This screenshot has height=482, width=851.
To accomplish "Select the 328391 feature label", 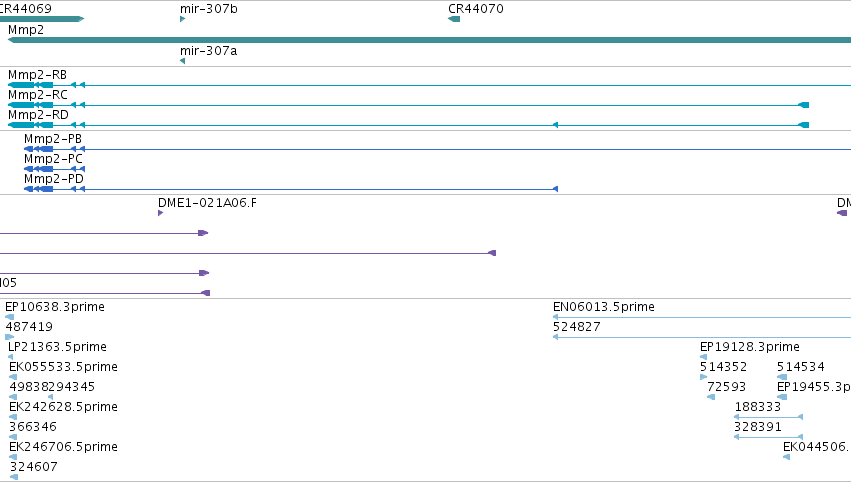I will [x=758, y=427].
